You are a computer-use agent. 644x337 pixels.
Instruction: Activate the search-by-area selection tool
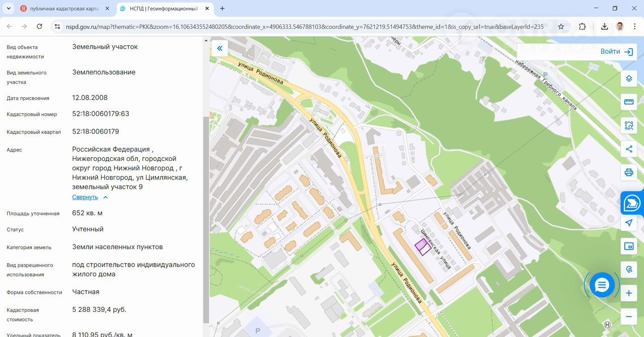tap(628, 126)
